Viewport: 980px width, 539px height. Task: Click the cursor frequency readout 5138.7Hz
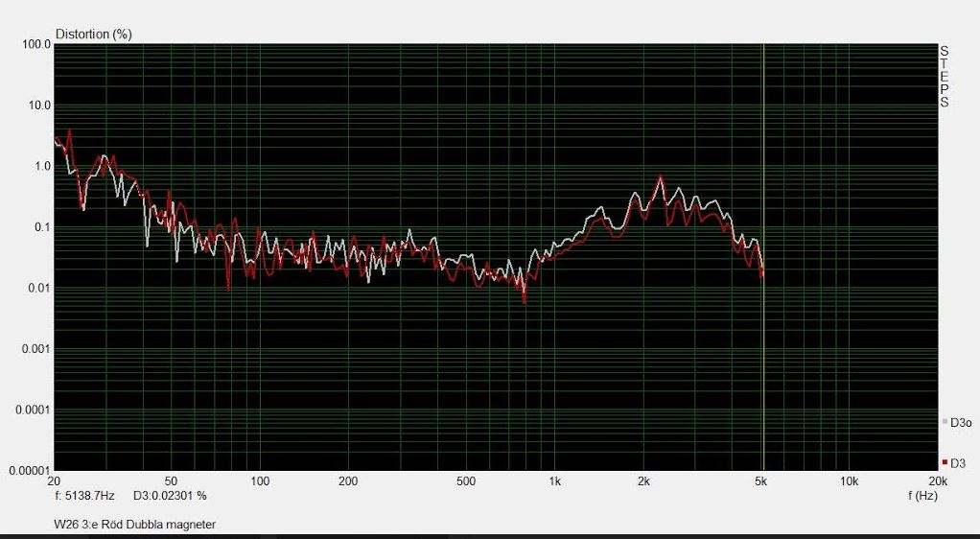click(84, 496)
